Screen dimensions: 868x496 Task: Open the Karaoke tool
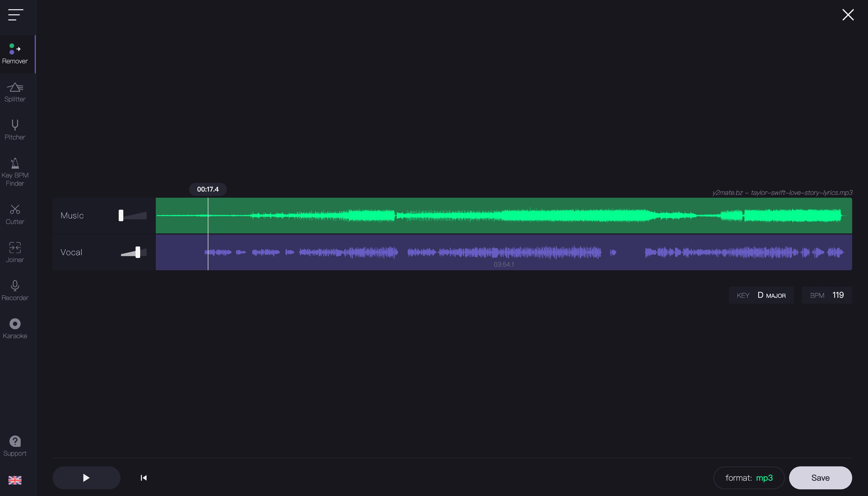click(x=15, y=328)
